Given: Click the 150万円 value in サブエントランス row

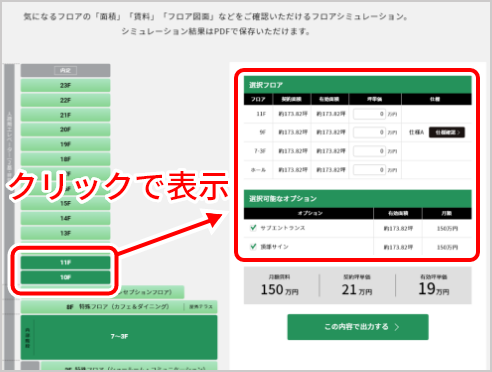Looking at the screenshot, I should pos(447,228).
